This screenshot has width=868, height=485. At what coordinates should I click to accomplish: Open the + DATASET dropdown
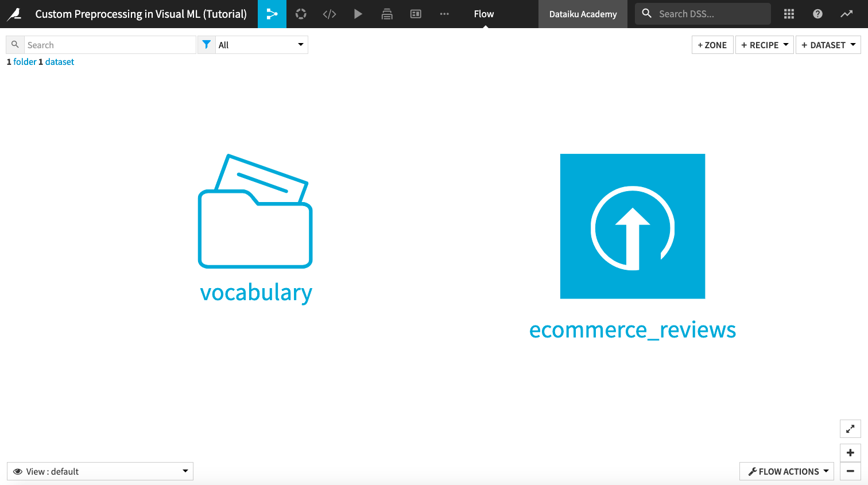tap(828, 45)
